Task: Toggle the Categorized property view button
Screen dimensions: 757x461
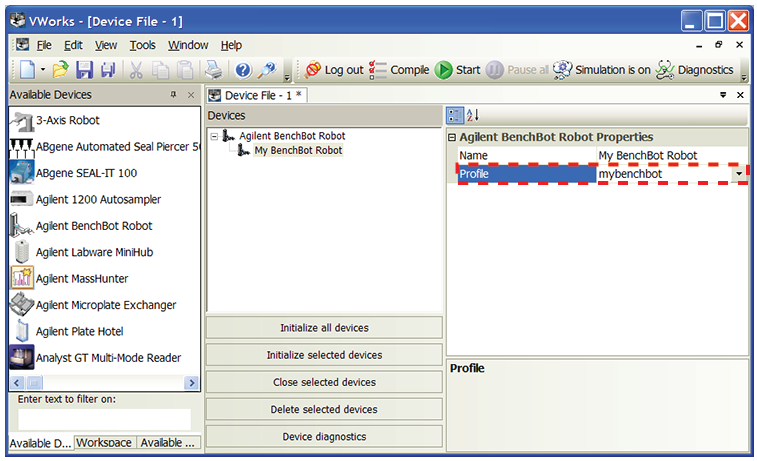Action: pyautogui.click(x=455, y=116)
